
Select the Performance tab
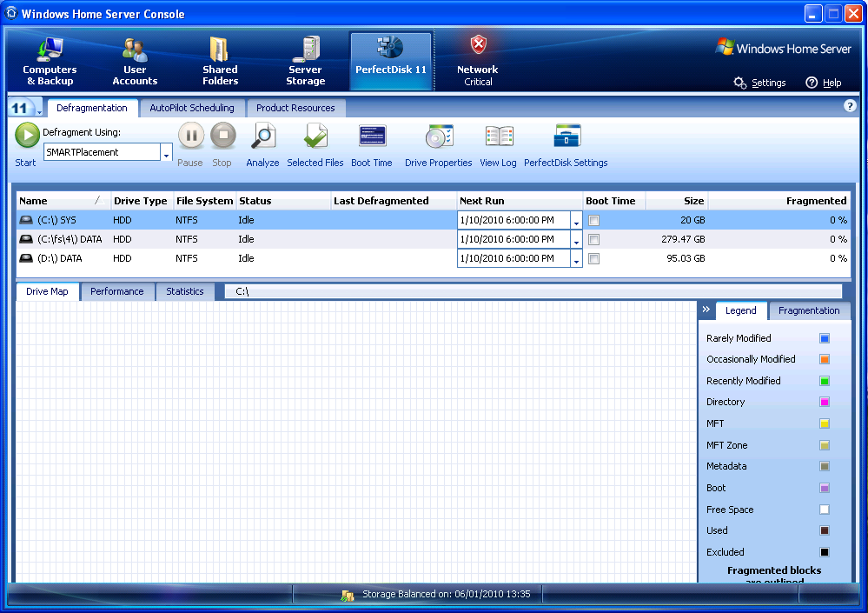point(116,291)
